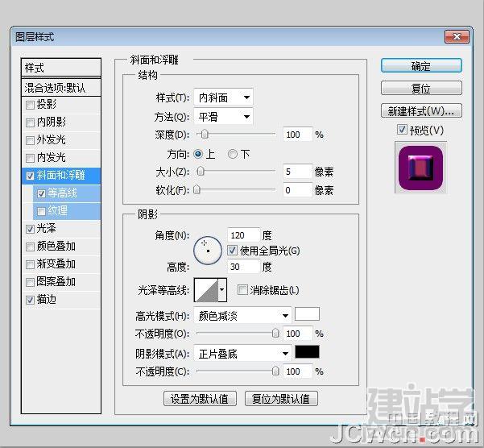Click the angle dial control
Viewport: 484px width, 448px height.
click(208, 251)
